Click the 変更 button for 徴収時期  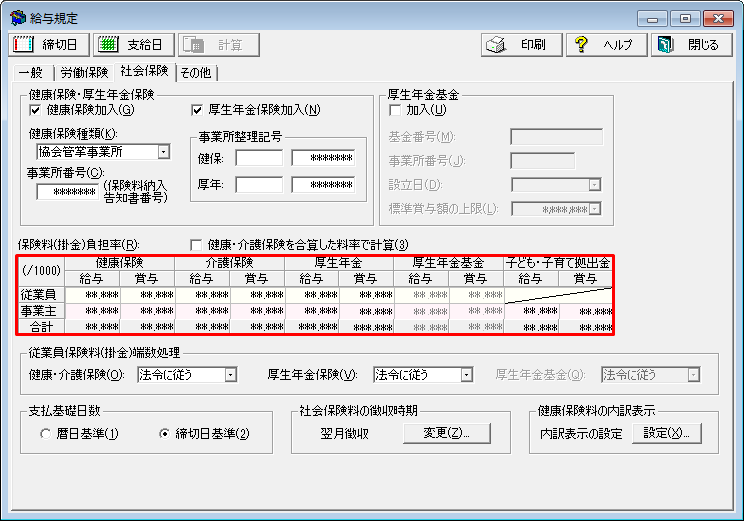[x=446, y=433]
